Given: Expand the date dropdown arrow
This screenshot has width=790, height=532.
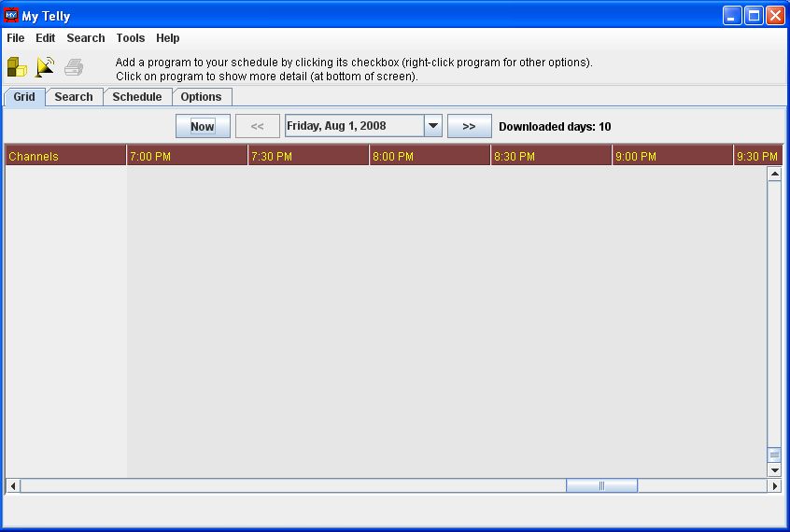Looking at the screenshot, I should [x=432, y=126].
